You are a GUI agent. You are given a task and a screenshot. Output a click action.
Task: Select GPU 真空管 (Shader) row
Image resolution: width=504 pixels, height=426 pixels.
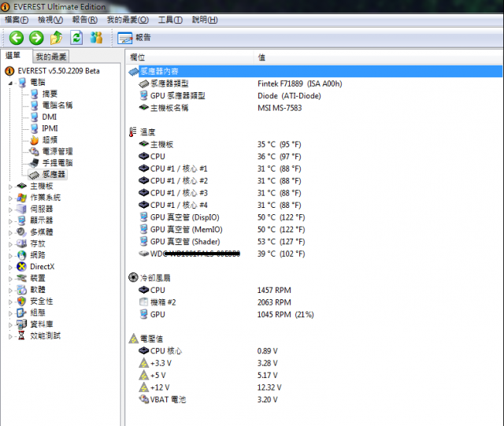315,242
